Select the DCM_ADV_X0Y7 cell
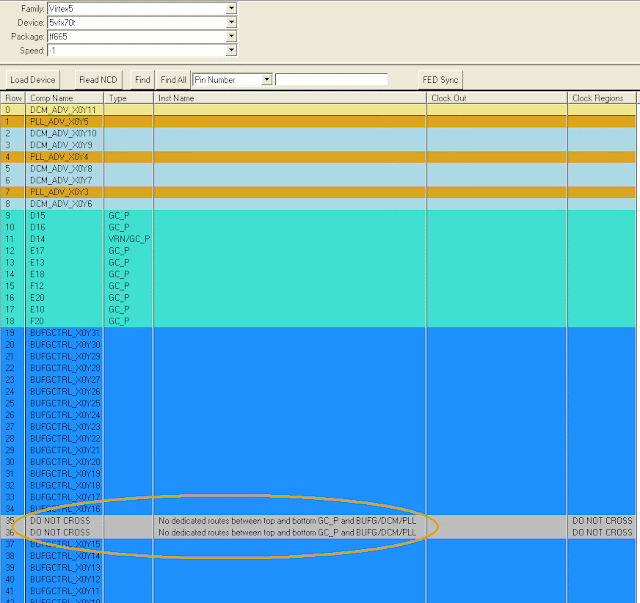The height and width of the screenshot is (603, 640). [x=64, y=180]
